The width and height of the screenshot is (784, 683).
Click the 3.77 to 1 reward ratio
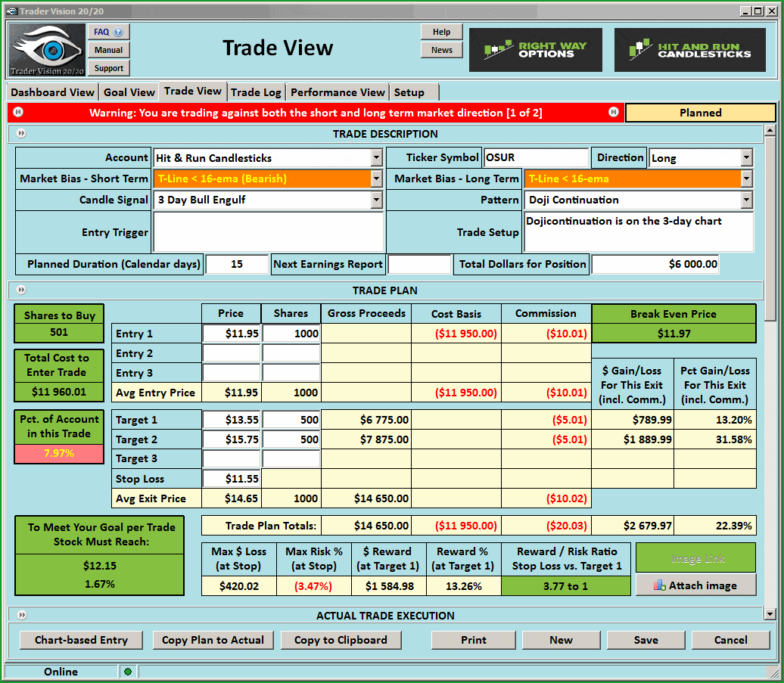click(x=565, y=586)
